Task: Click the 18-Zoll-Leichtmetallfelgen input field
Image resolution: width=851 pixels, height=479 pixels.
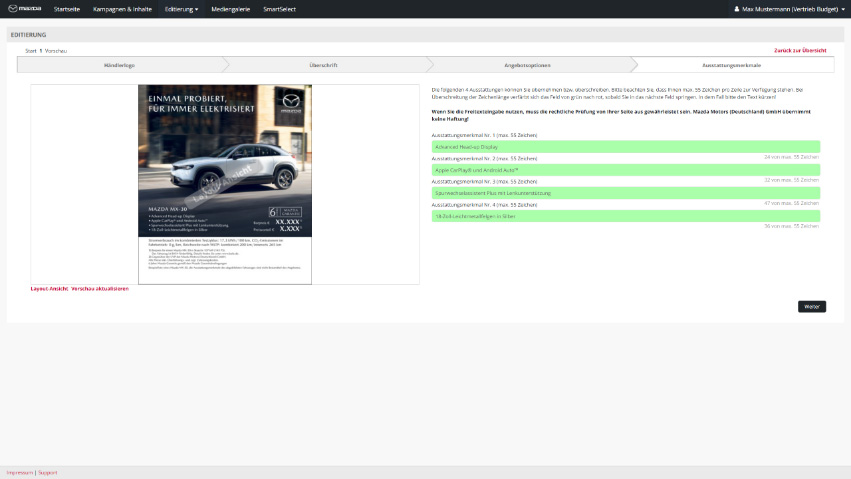Action: point(625,215)
